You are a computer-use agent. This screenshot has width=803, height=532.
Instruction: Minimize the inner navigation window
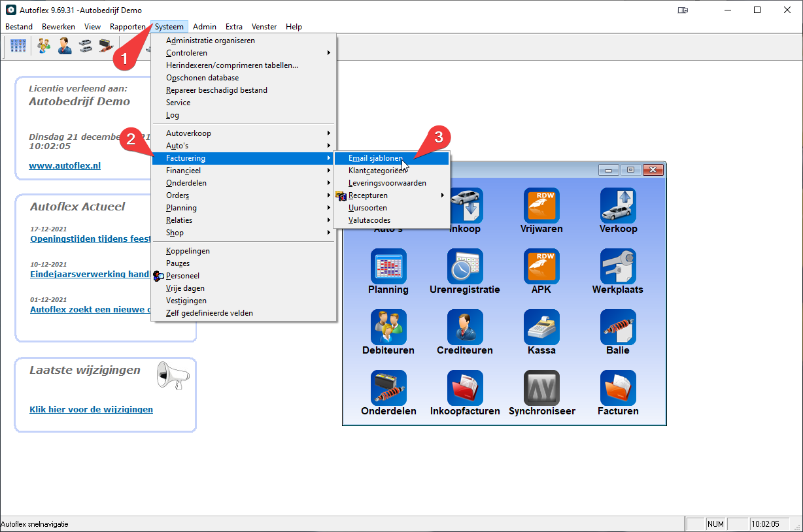(x=608, y=170)
